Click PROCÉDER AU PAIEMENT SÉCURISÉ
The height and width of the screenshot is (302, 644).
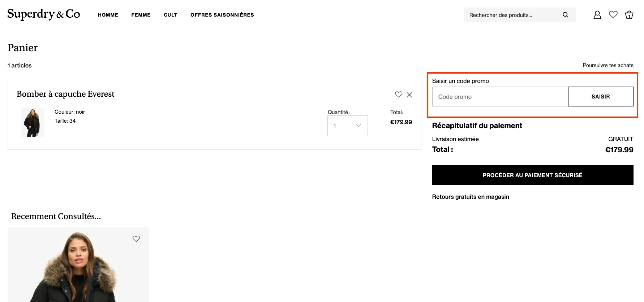tap(533, 175)
